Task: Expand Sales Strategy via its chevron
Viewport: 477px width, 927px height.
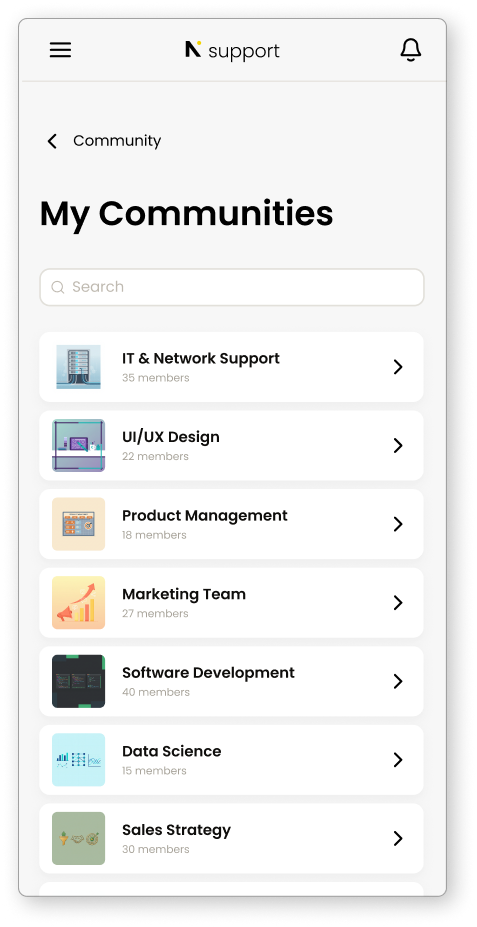Action: [398, 839]
